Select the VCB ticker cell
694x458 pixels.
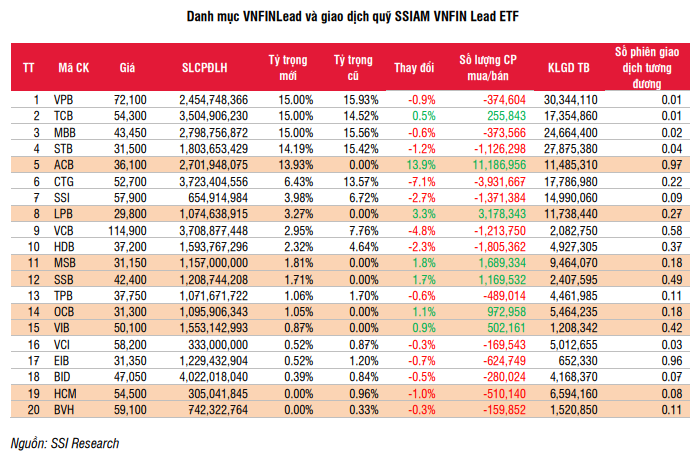(x=64, y=231)
